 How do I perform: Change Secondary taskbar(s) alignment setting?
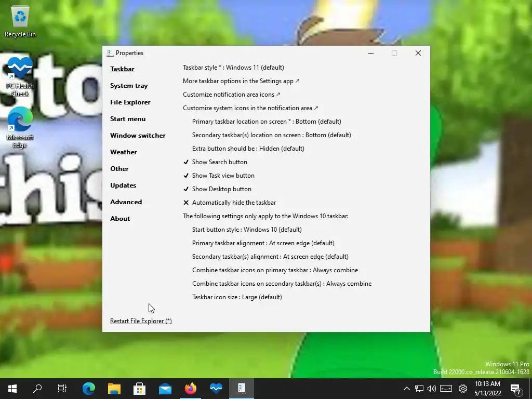(270, 257)
